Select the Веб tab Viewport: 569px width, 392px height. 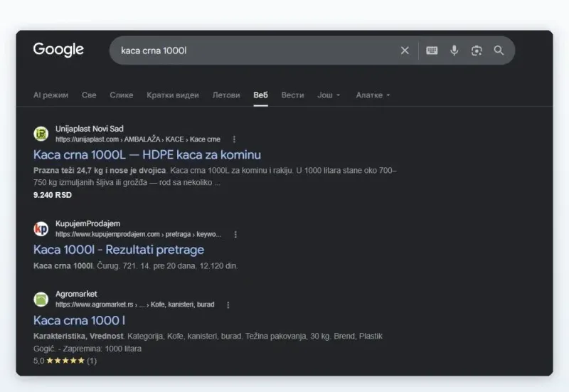260,95
